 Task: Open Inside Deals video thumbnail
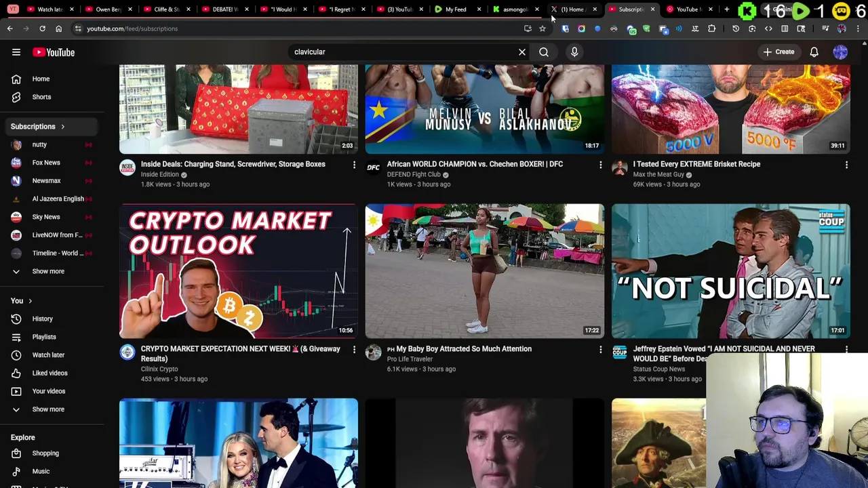click(239, 108)
